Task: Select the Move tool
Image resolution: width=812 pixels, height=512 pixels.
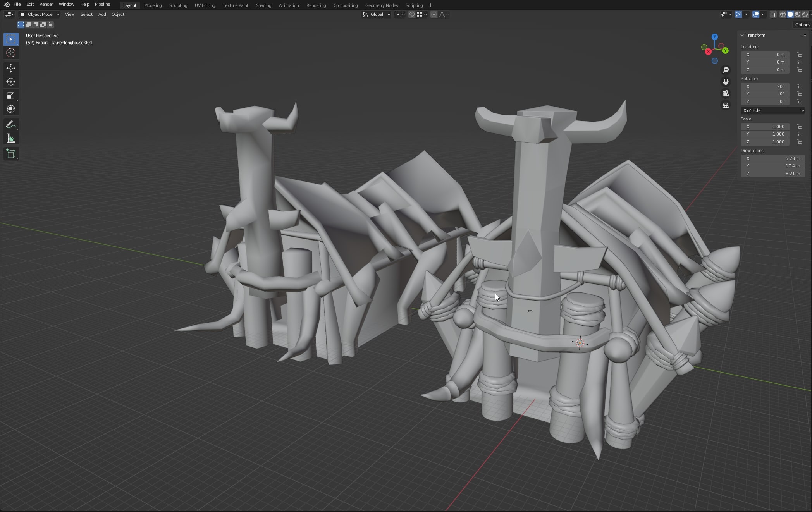Action: [11, 68]
